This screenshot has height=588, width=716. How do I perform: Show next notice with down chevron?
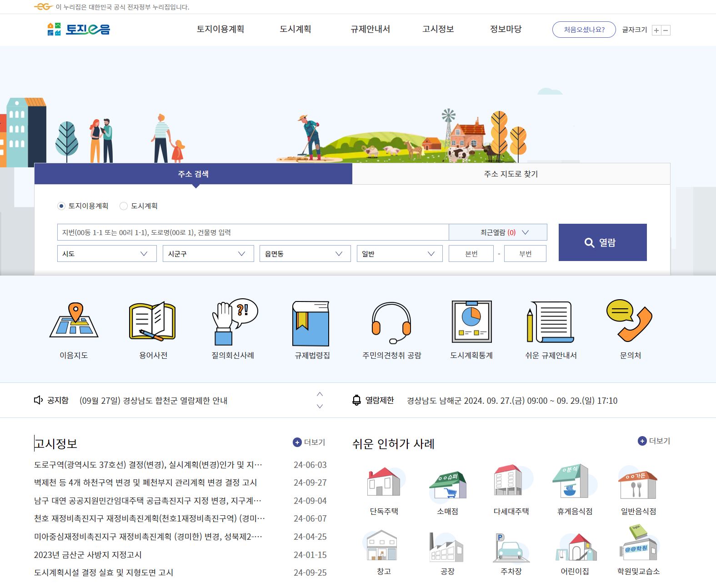(320, 406)
